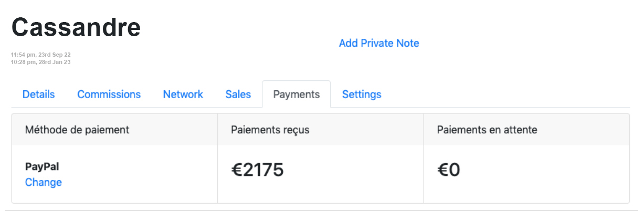Click empty tab bar space right of Settings
This screenshot has width=644, height=211.
[504, 94]
